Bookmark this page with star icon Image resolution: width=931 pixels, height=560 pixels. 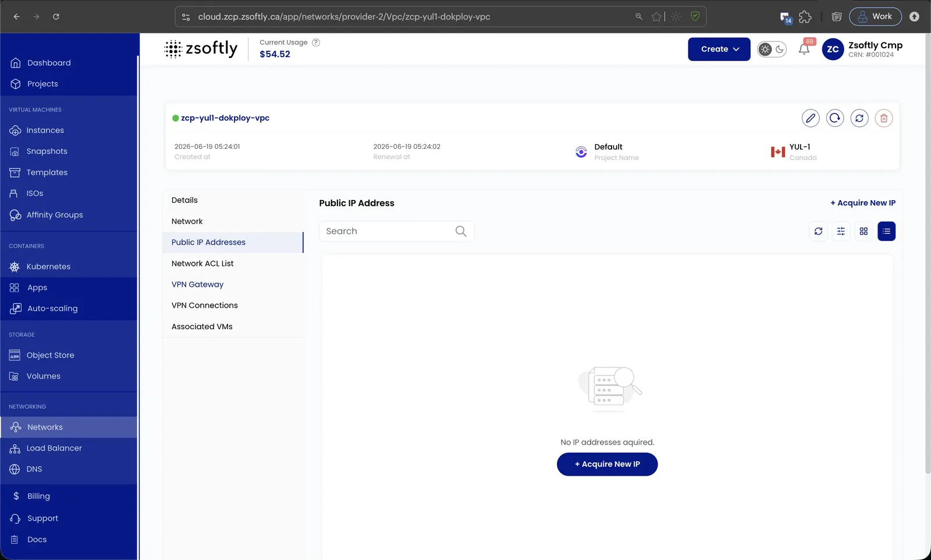click(x=656, y=17)
